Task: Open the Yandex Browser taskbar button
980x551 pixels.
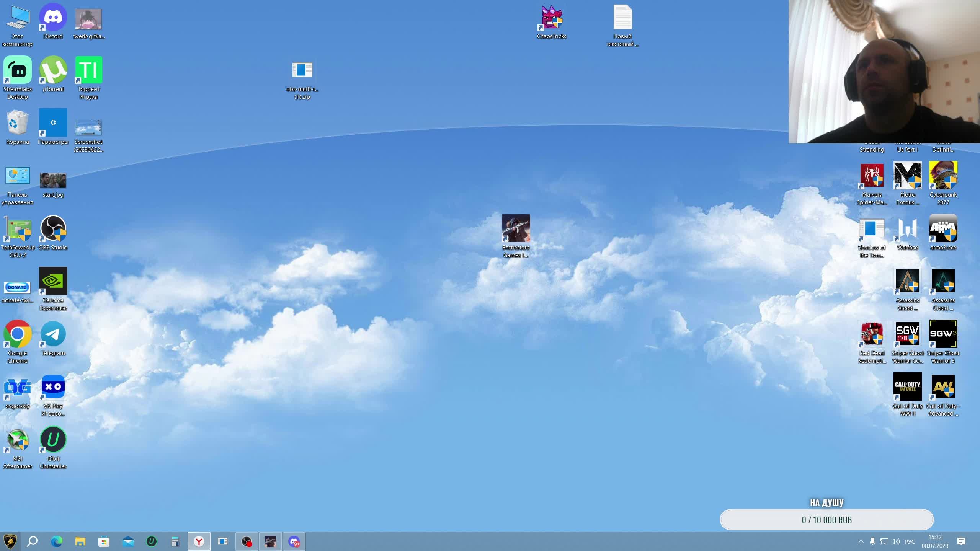Action: pyautogui.click(x=199, y=541)
